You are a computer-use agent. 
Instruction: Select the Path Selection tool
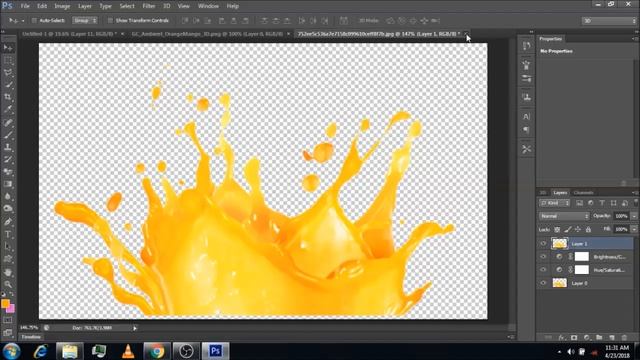[8, 247]
